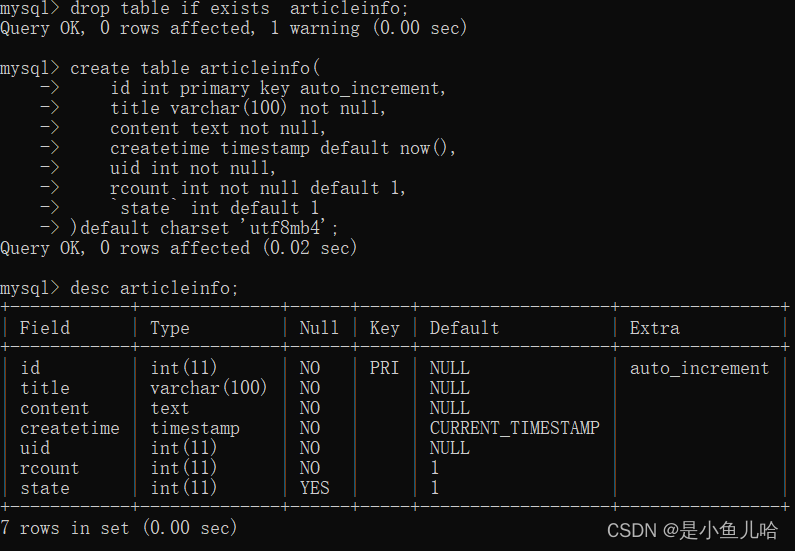Image resolution: width=795 pixels, height=551 pixels.
Task: Click the YES value in Null column
Action: click(x=314, y=488)
